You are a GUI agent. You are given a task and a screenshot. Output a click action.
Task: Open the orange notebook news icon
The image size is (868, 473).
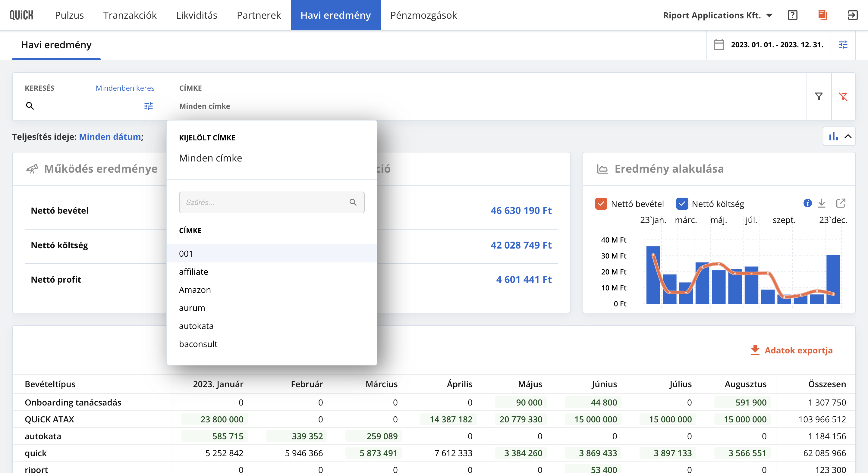click(x=822, y=15)
